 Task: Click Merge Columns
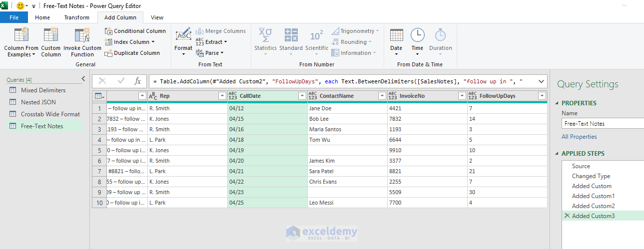220,31
